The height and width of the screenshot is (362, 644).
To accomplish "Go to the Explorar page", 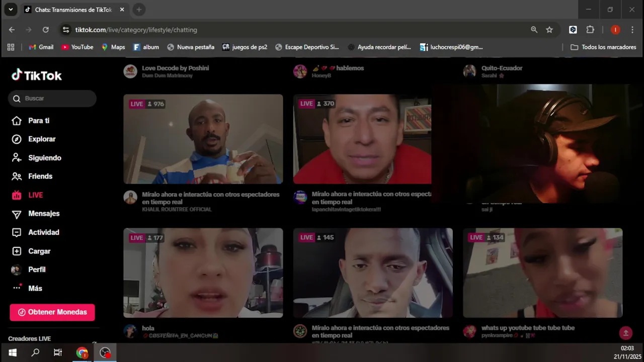I will point(33,139).
